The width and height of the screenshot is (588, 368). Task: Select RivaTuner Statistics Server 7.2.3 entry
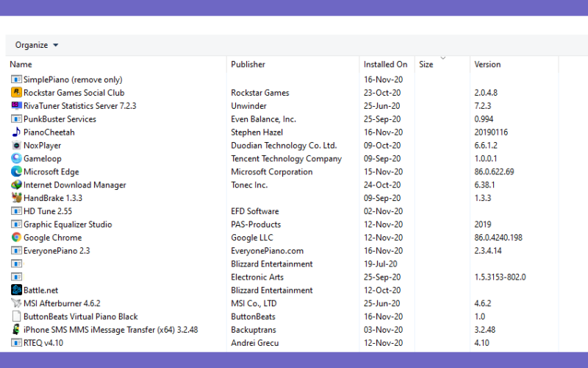click(80, 106)
